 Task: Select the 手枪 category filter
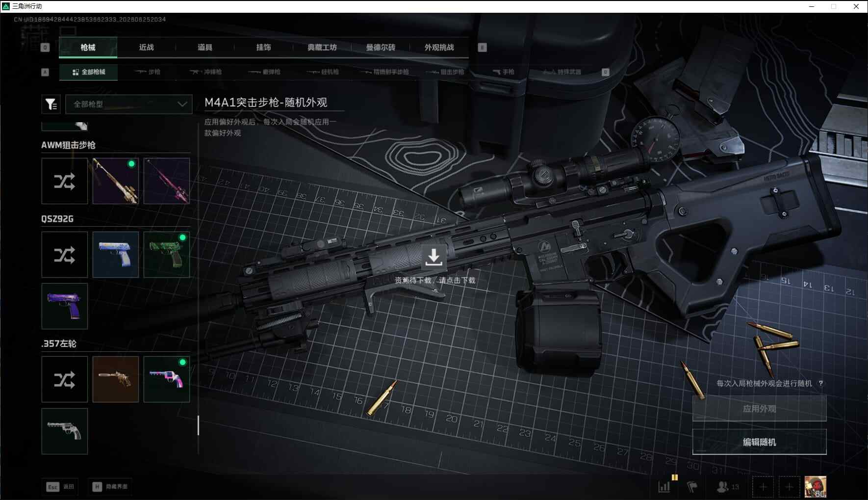click(x=503, y=72)
